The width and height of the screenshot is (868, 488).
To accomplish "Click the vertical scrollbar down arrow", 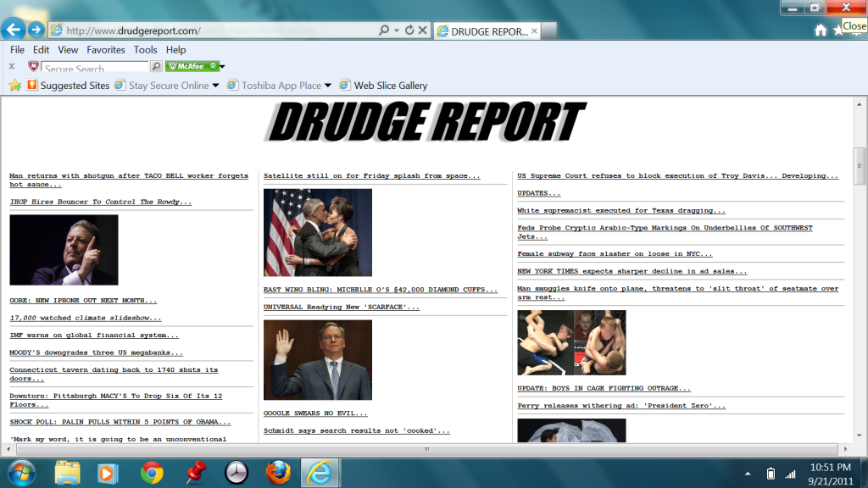I will (x=860, y=435).
